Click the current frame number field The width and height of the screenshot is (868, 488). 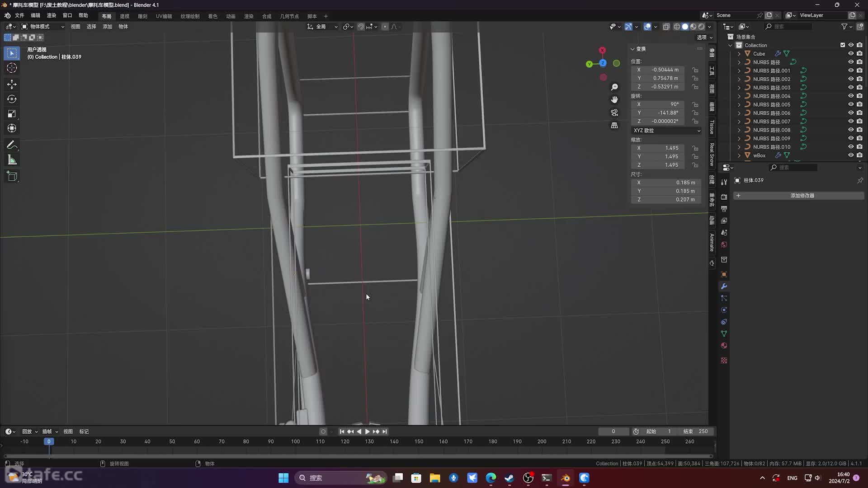tap(613, 432)
